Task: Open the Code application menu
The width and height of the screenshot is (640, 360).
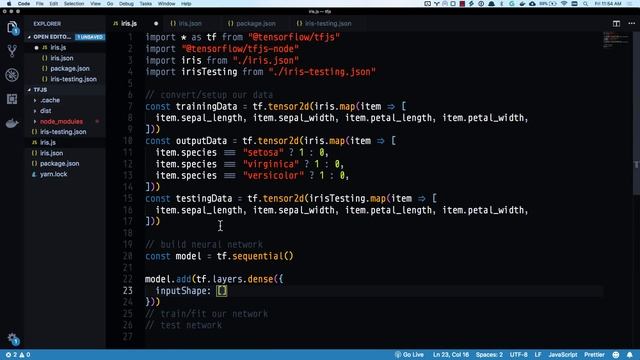Action: tap(24, 4)
